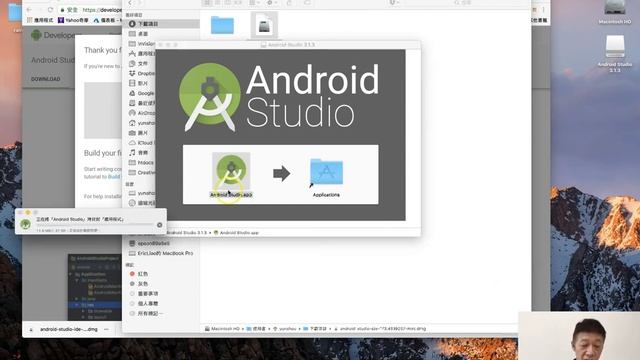This screenshot has height=360, width=640.
Task: Open the download item's options menu
Action: (107, 329)
